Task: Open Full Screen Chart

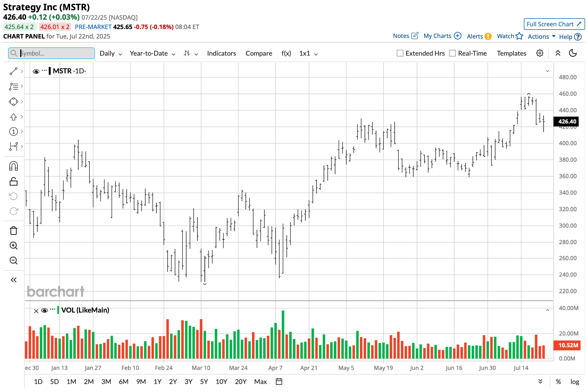Action: [554, 24]
